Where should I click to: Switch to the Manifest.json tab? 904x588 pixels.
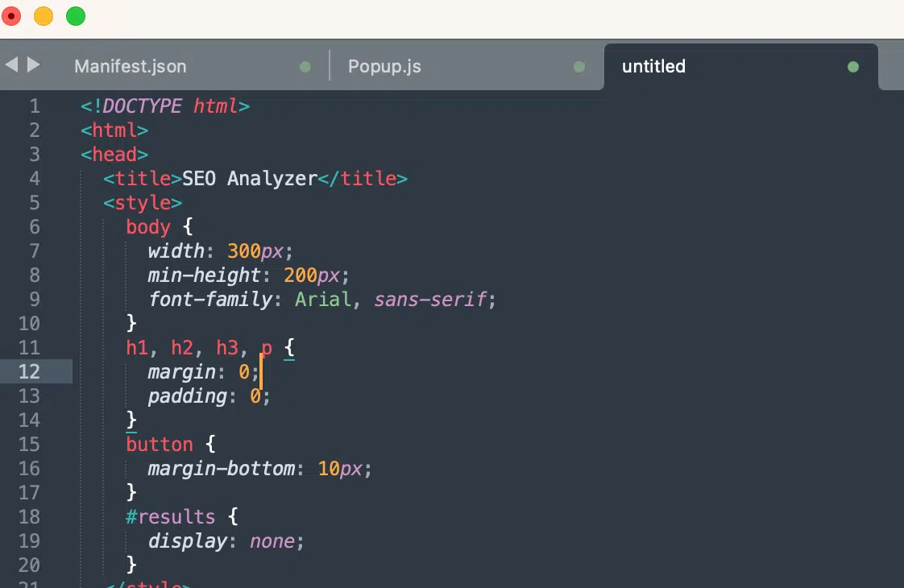click(x=131, y=67)
